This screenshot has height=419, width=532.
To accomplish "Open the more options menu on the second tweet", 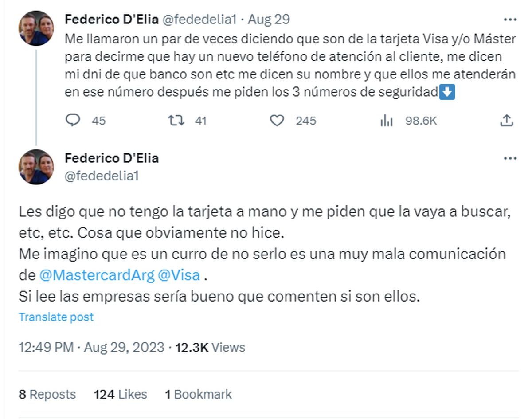I will (511, 158).
